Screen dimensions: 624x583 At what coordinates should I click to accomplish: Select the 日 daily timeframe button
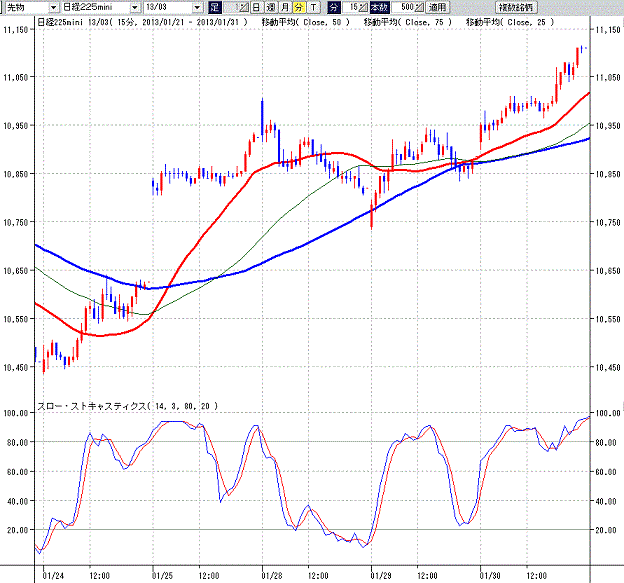tap(257, 7)
